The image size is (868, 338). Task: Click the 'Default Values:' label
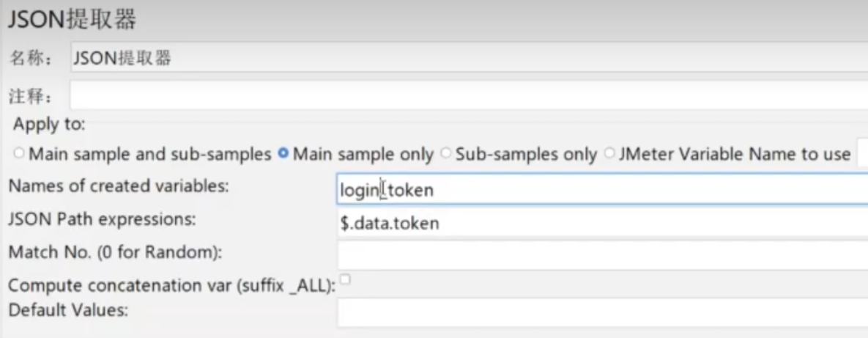[x=68, y=309]
